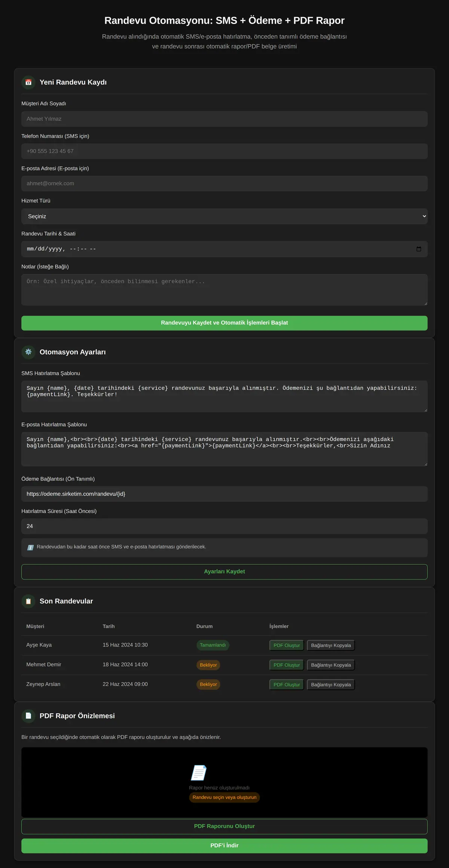Click the gear icon beside Otomasyon Ayarları

[28, 352]
